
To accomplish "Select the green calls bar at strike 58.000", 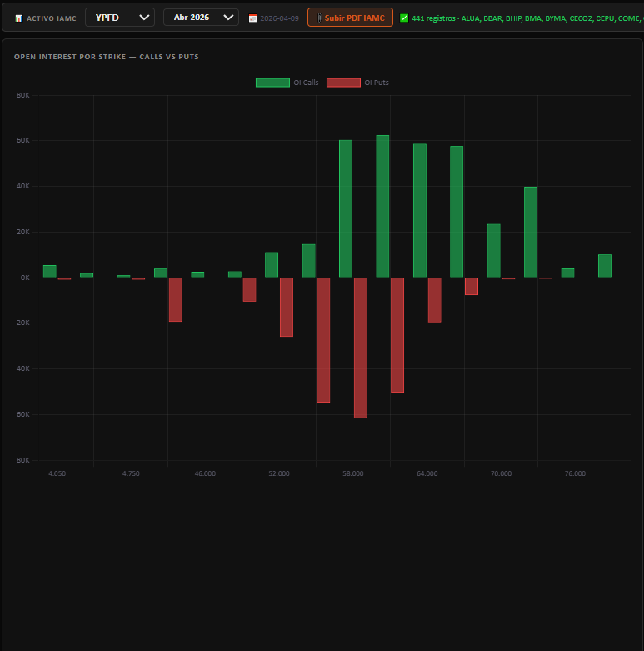I will point(346,209).
